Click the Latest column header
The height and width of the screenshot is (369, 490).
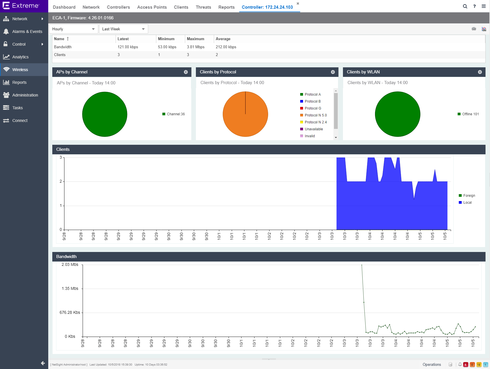pos(136,39)
